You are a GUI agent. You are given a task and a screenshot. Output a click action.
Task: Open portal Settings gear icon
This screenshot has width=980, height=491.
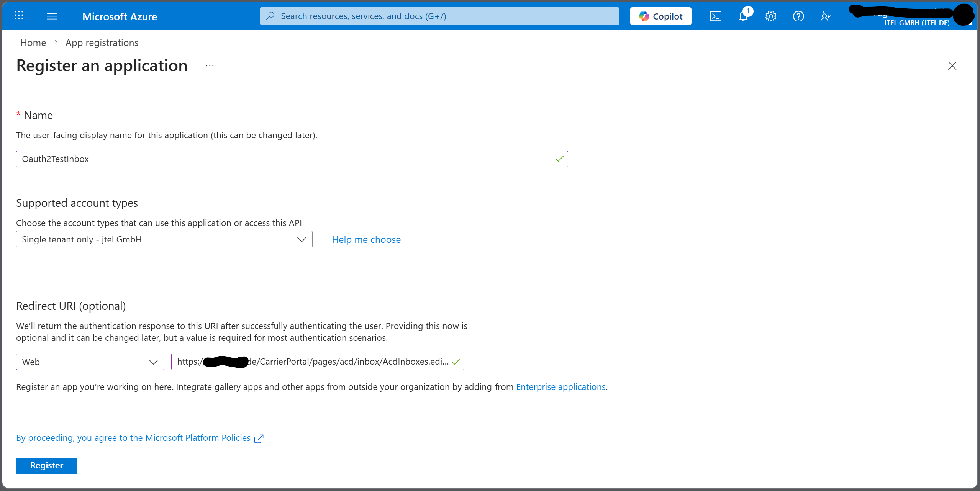771,16
